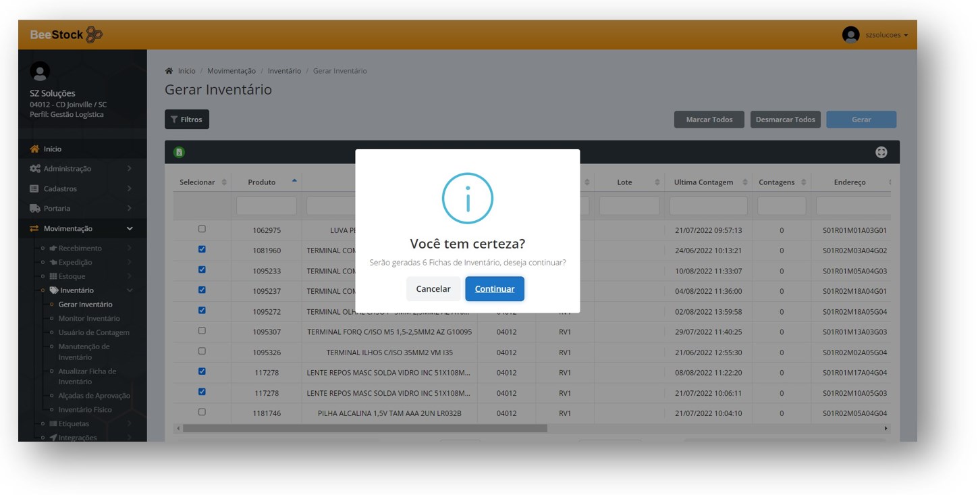Click the szsolucoes user avatar in top bar

point(850,35)
